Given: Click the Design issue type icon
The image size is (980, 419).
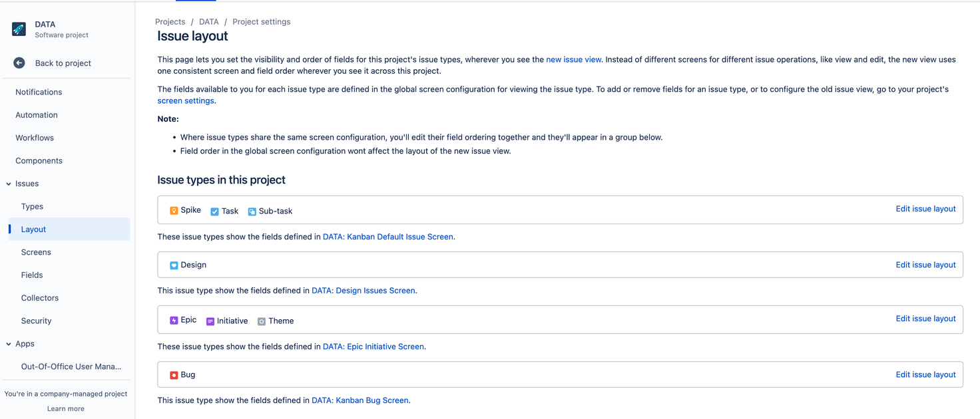Looking at the screenshot, I should 173,265.
